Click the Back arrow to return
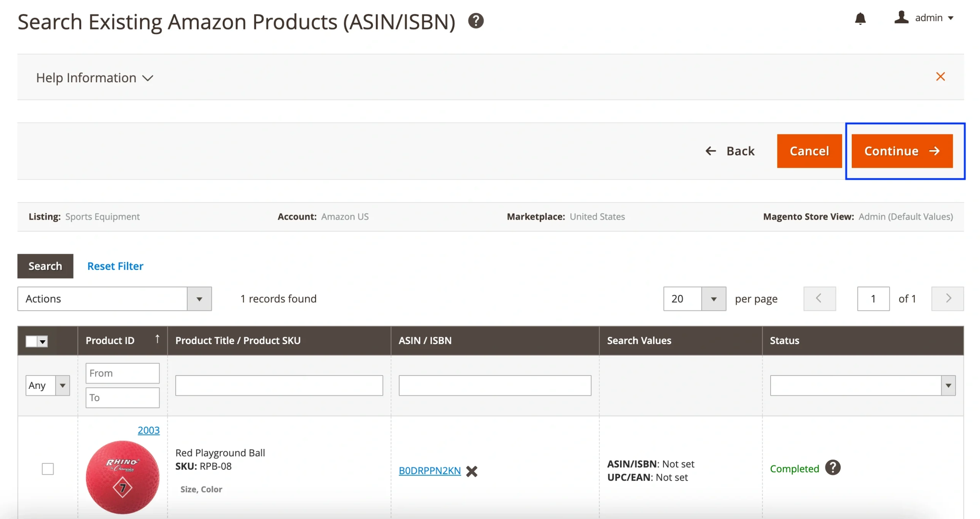 pos(711,151)
